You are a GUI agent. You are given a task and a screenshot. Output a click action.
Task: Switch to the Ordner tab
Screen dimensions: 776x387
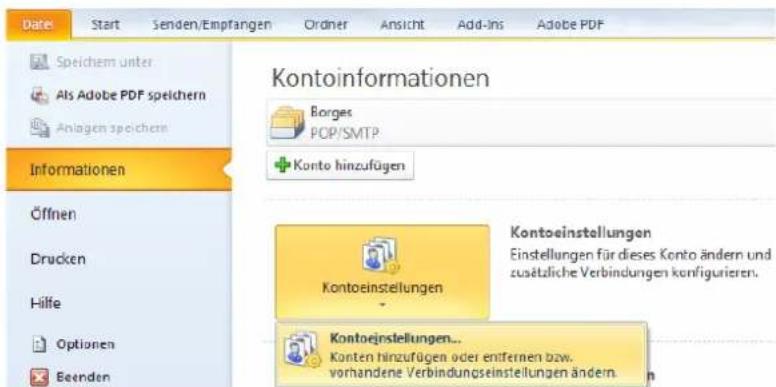(x=326, y=25)
